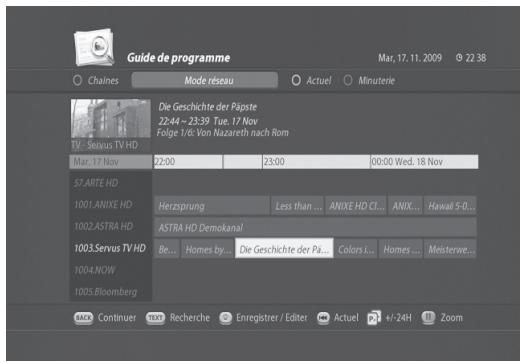This screenshot has height=362, width=521.
Task: Click the Guide de programme newspaper icon
Action: (94, 47)
